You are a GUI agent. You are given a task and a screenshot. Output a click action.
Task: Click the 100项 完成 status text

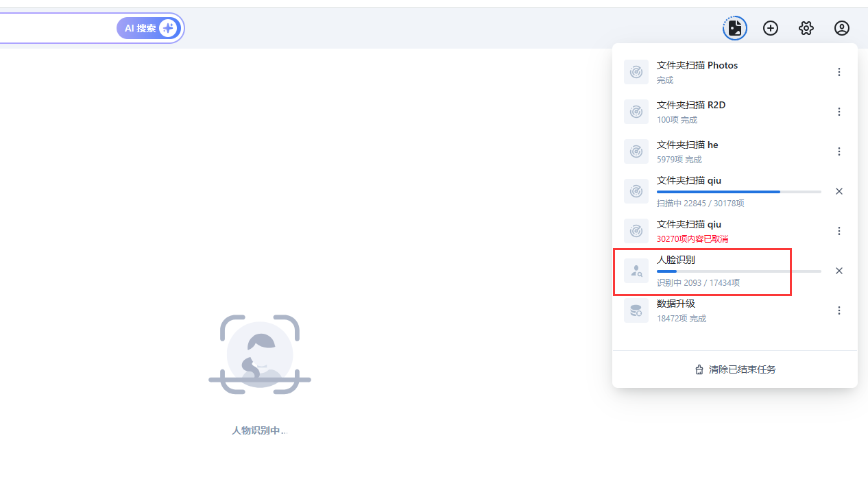coord(677,120)
